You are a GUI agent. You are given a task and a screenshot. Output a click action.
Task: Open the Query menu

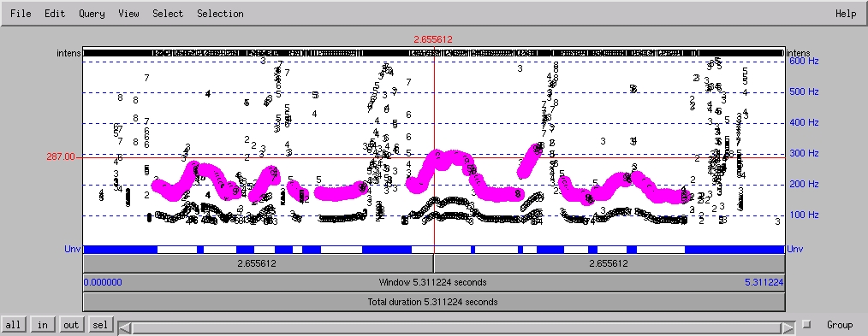[92, 14]
